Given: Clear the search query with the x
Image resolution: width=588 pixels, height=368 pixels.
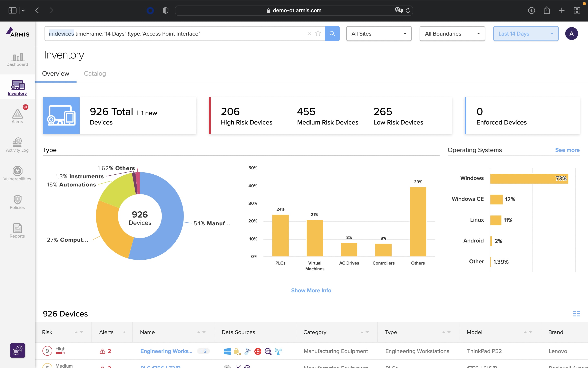Looking at the screenshot, I should 309,34.
